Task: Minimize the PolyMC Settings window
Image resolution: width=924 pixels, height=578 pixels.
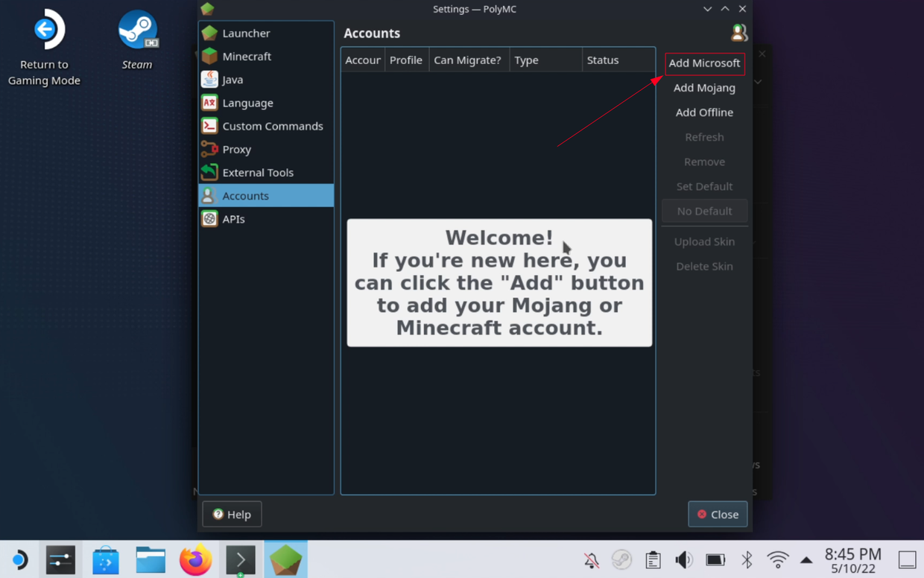Action: 707,9
